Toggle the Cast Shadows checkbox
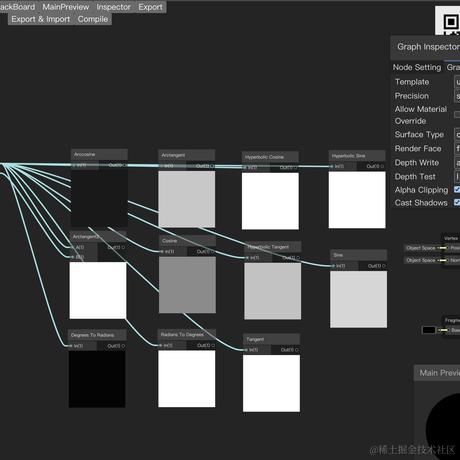460x460 pixels. click(x=457, y=202)
